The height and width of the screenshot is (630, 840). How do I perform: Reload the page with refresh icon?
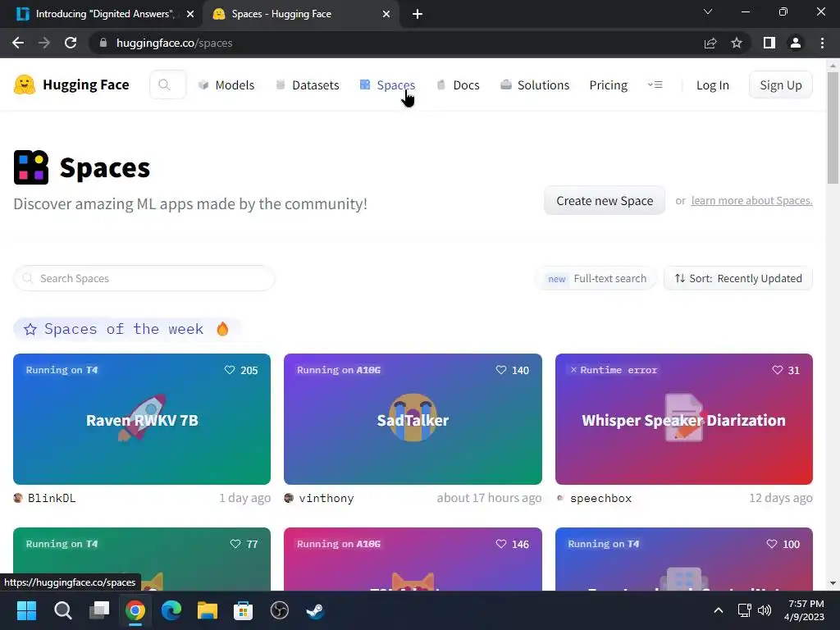tap(71, 43)
